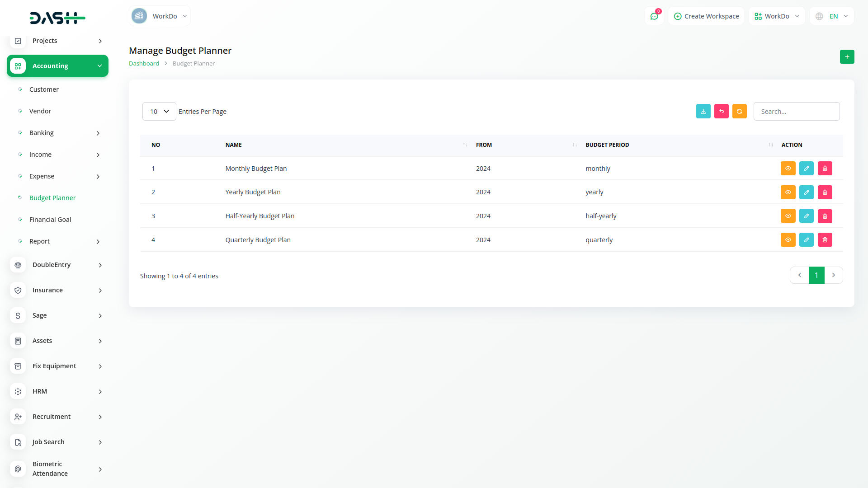View the Monthly Budget Plan details
Image resolution: width=868 pixels, height=488 pixels.
[x=788, y=169]
